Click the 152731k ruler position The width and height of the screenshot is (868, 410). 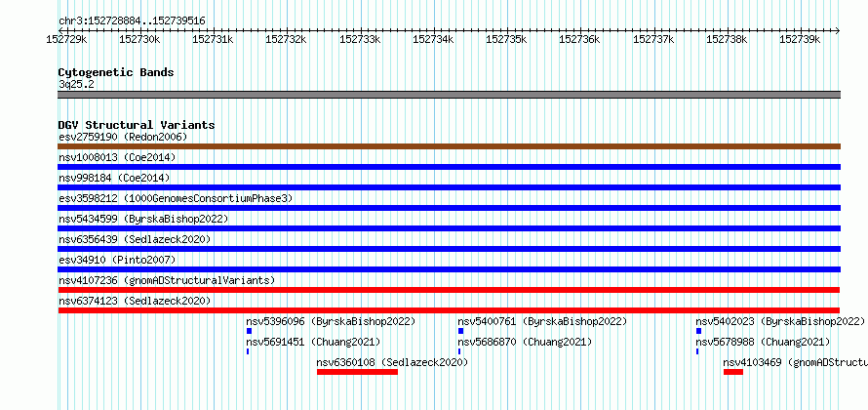pyautogui.click(x=214, y=39)
